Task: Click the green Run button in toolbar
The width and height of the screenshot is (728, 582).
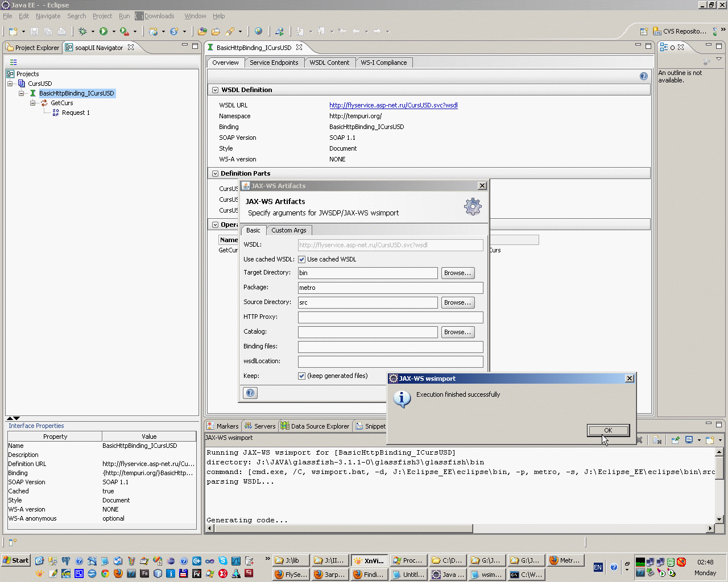Action: [x=104, y=32]
